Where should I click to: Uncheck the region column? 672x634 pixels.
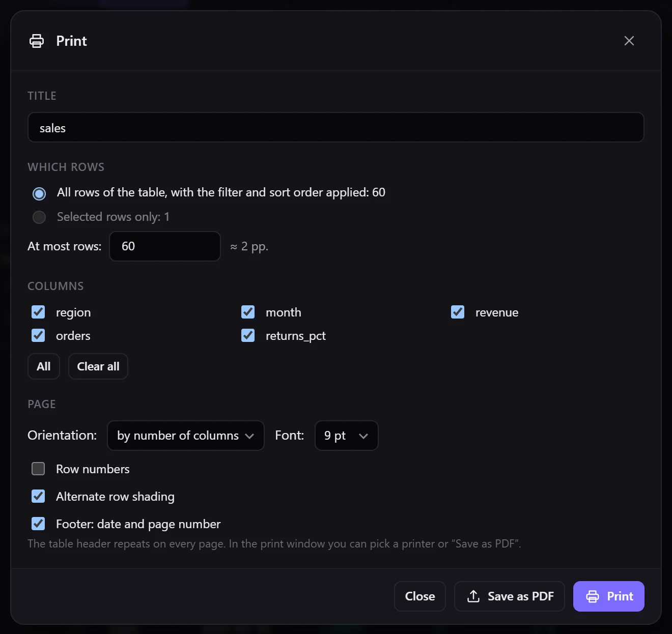(38, 312)
